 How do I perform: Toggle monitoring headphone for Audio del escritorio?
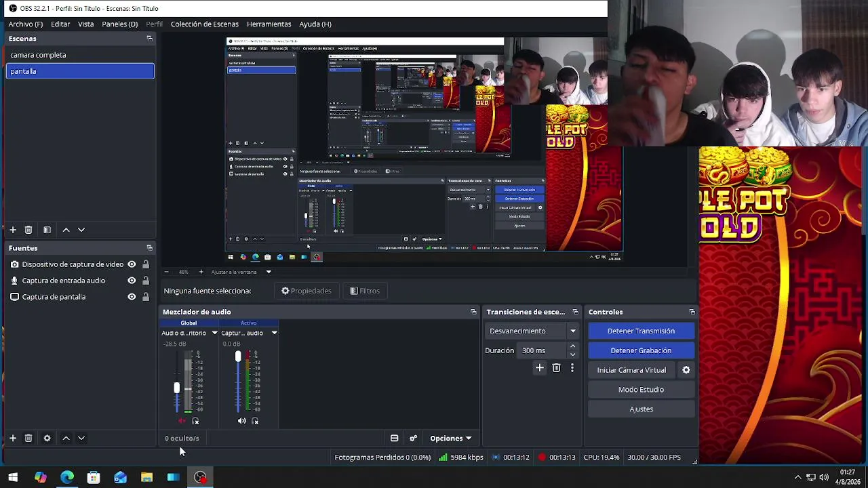(195, 421)
